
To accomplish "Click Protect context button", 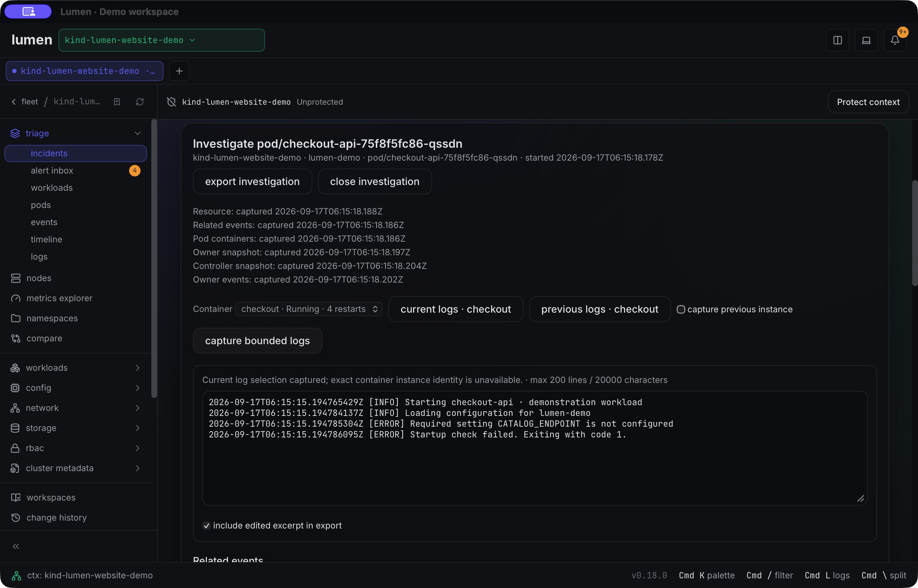I will 868,102.
